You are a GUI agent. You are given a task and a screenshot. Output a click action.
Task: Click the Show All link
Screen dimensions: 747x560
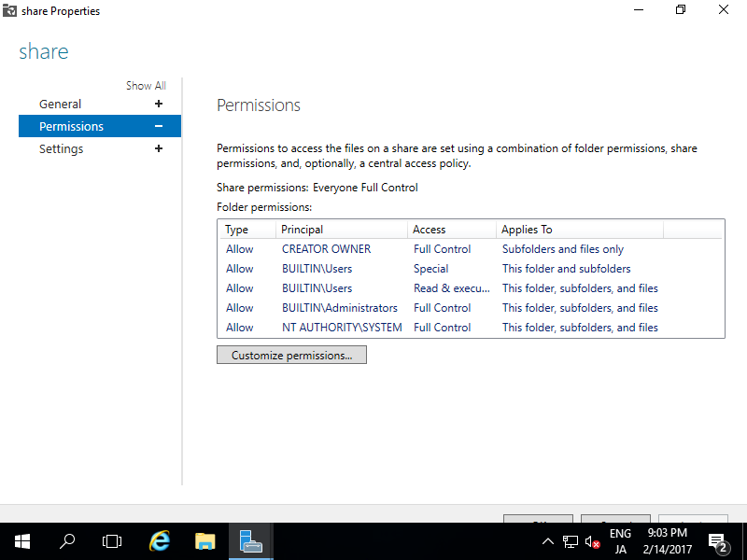(x=146, y=86)
